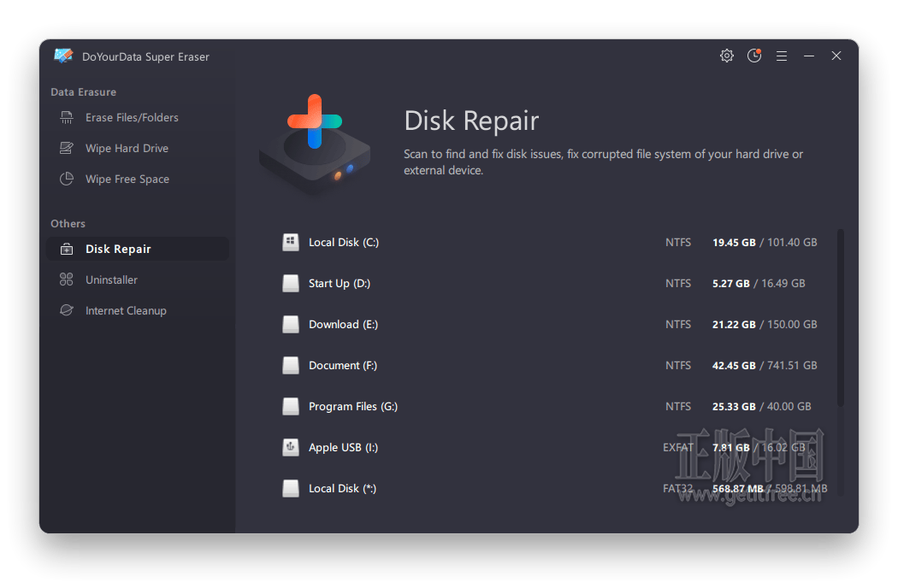This screenshot has width=898, height=588.
Task: Click the disk list vertical scrollbar
Action: pos(841,318)
